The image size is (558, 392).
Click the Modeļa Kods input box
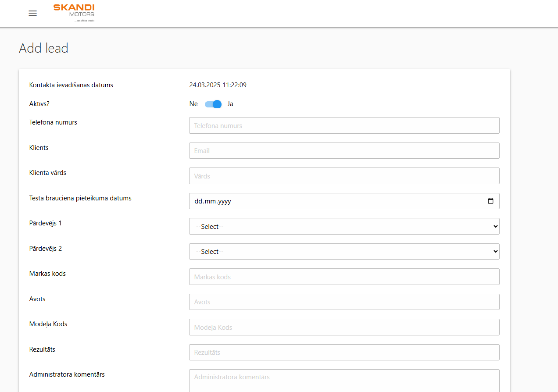coord(344,327)
